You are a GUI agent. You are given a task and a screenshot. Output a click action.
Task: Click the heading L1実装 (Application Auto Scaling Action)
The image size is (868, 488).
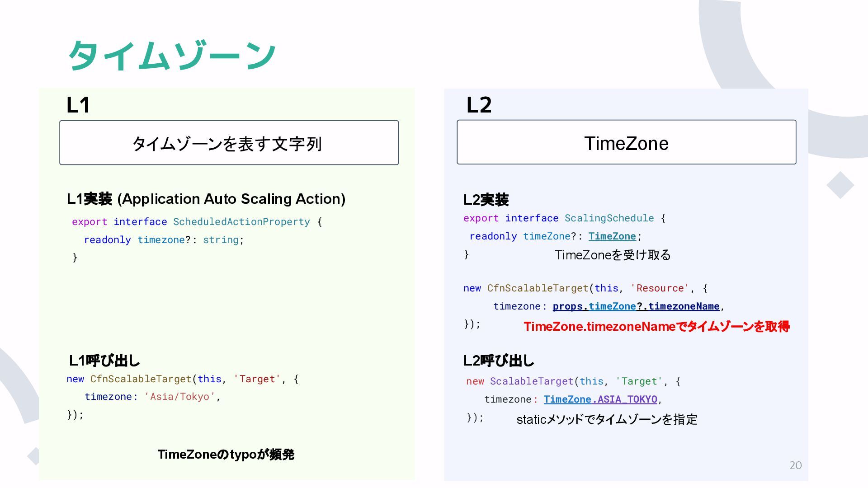click(x=206, y=199)
